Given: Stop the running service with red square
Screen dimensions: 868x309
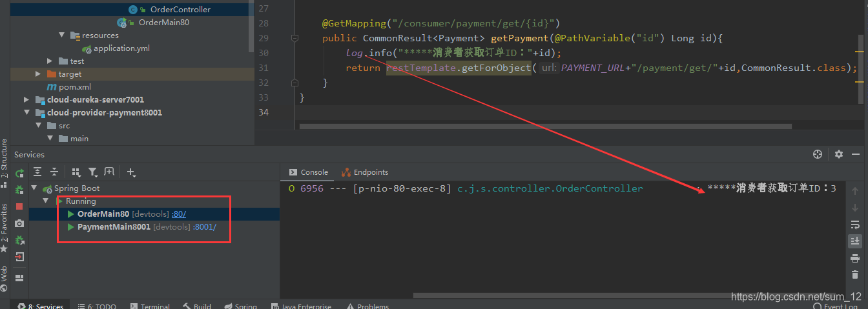Looking at the screenshot, I should tap(19, 206).
